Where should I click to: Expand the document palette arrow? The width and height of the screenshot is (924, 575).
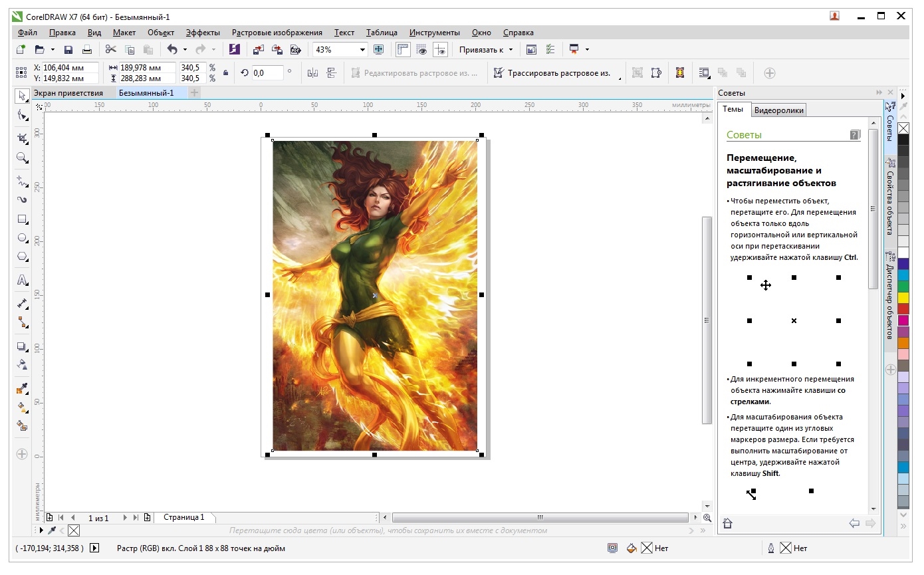pyautogui.click(x=43, y=530)
